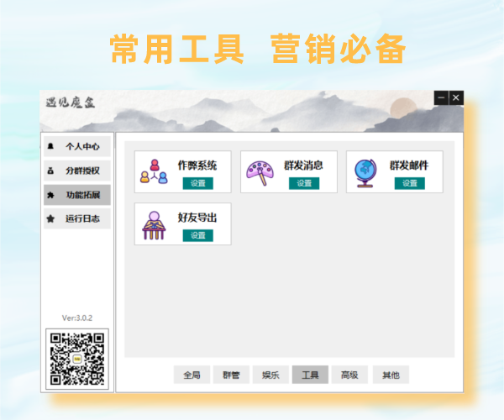The height and width of the screenshot is (420, 504).
Task: Click the 好友导出 person-at-desk icon
Action: pyautogui.click(x=154, y=225)
